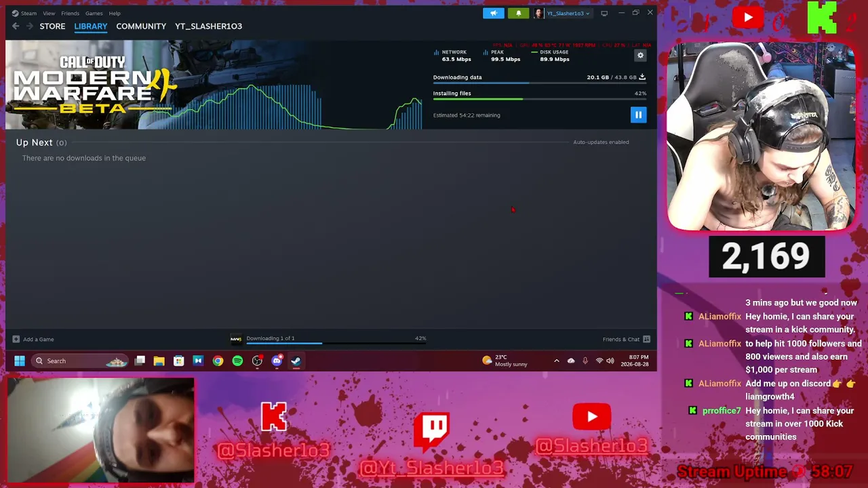The height and width of the screenshot is (488, 868).
Task: Open the YT_SLASHER1O3 profile tab
Action: tap(208, 26)
